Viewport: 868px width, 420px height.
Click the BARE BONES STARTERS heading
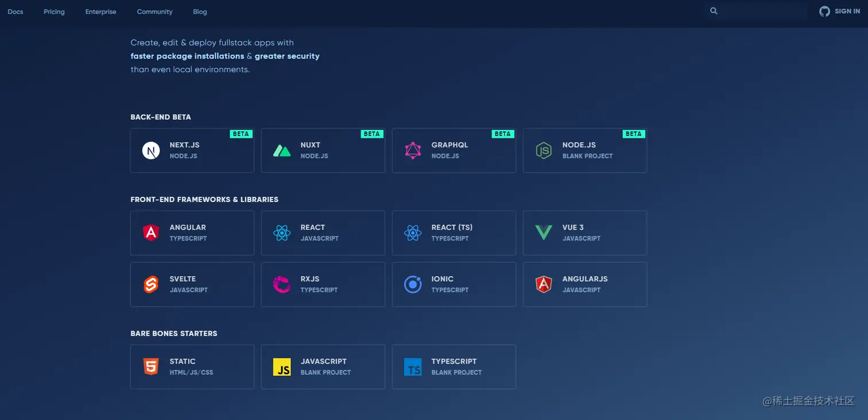point(174,333)
